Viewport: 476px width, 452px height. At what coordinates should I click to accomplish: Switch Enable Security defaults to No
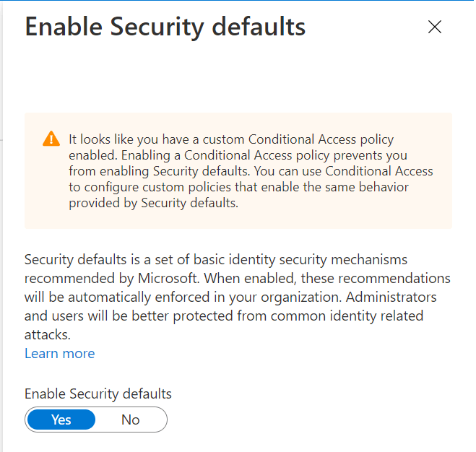(131, 420)
